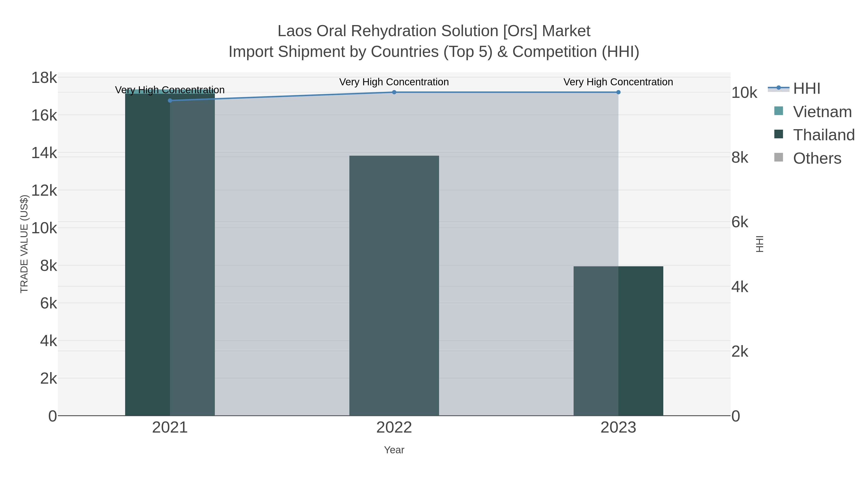This screenshot has width=868, height=488.
Task: Click the Year x-axis title
Action: (x=394, y=450)
